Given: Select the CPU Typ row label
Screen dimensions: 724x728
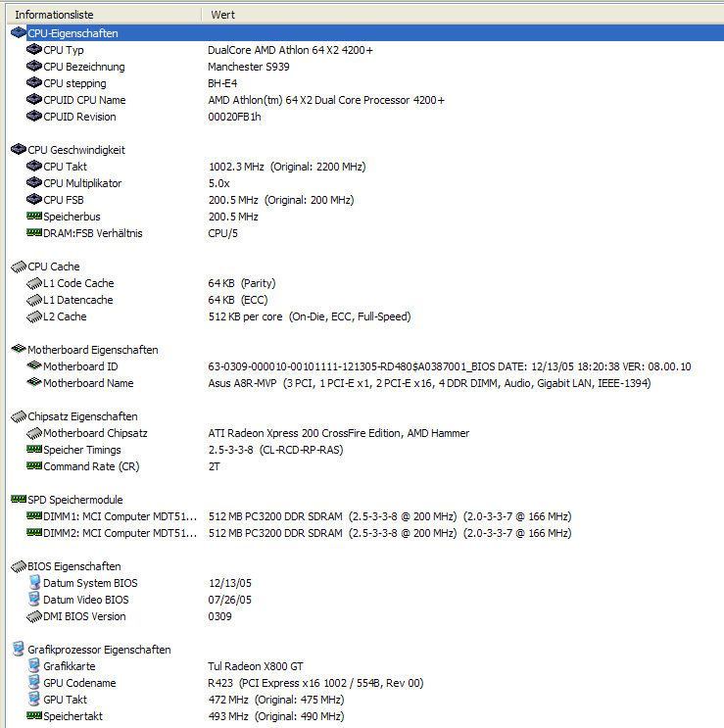Looking at the screenshot, I should (x=64, y=50).
